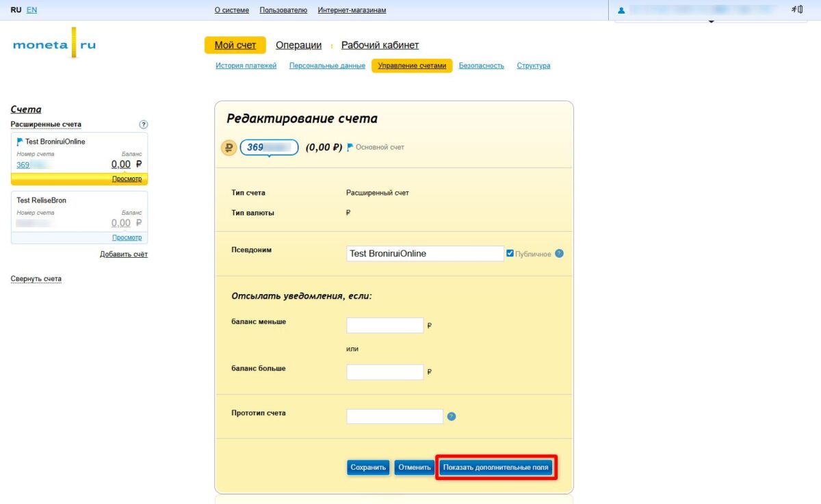Select the Test BroniruiOnline account title
The height and width of the screenshot is (504, 821).
tap(55, 142)
